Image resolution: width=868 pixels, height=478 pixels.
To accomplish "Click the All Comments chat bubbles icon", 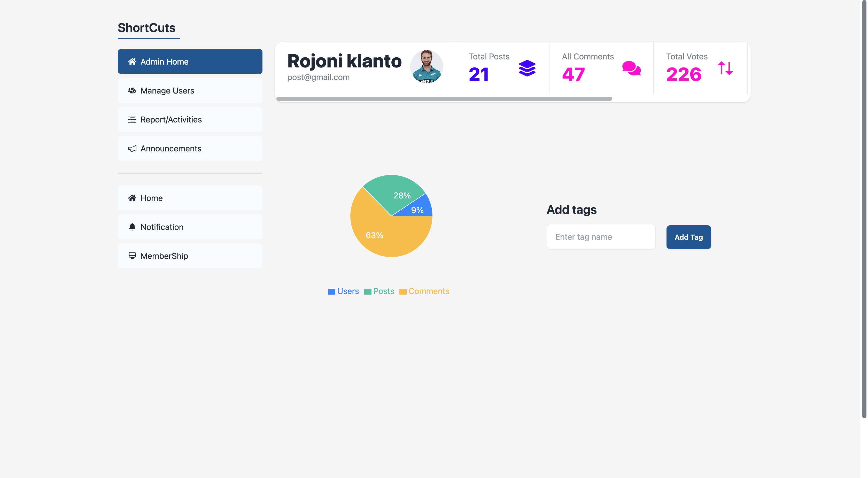I will coord(631,68).
